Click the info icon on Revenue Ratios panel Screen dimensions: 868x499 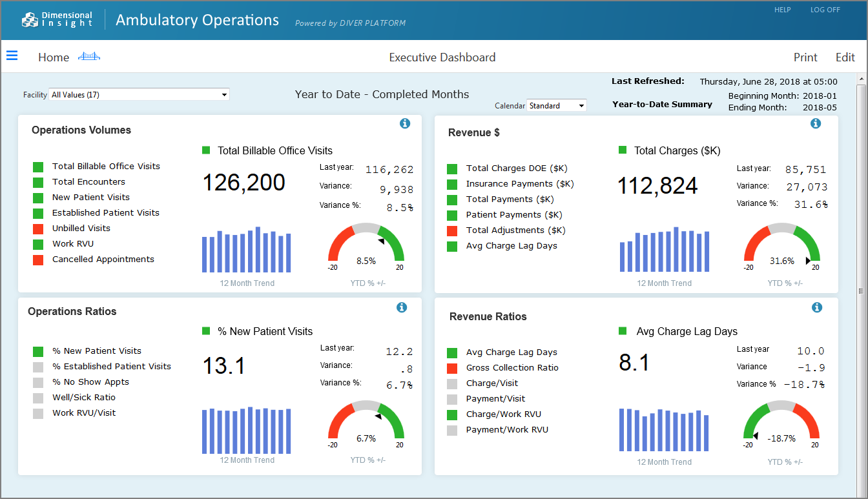(x=817, y=307)
